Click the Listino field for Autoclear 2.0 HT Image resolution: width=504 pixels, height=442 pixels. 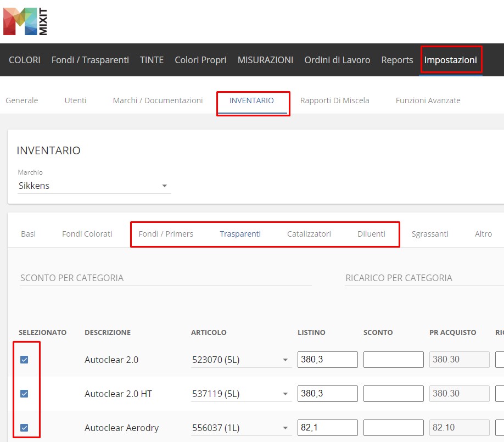pyautogui.click(x=328, y=394)
